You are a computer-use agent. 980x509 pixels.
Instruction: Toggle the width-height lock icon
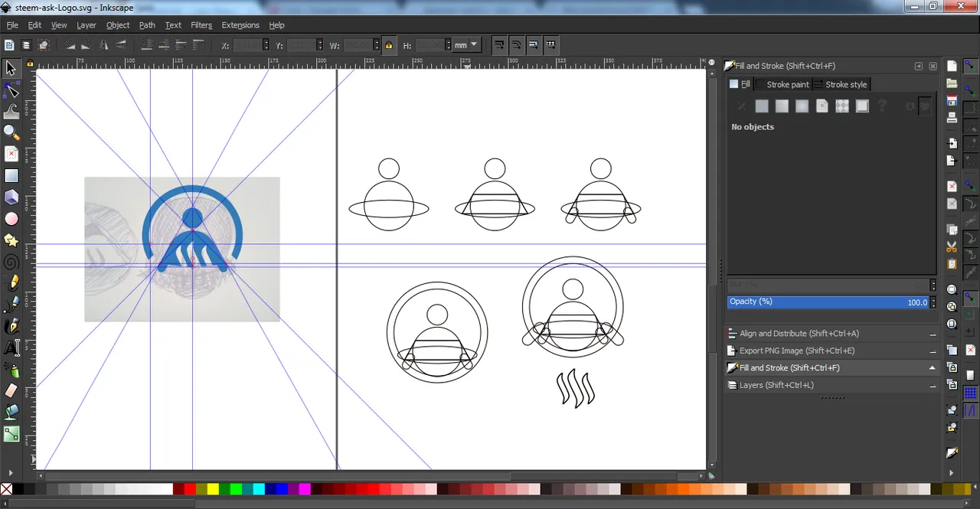(389, 45)
